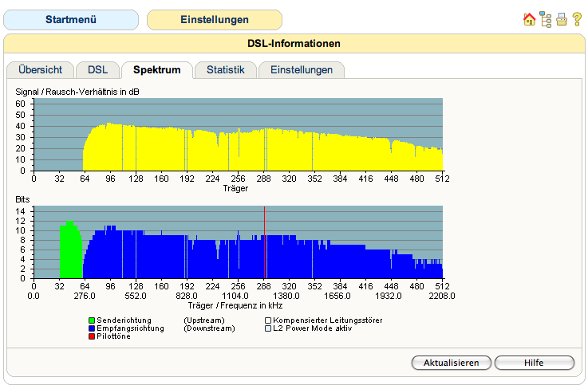Switch to the Statistik tab
Screen dimensions: 588x389
coord(225,70)
